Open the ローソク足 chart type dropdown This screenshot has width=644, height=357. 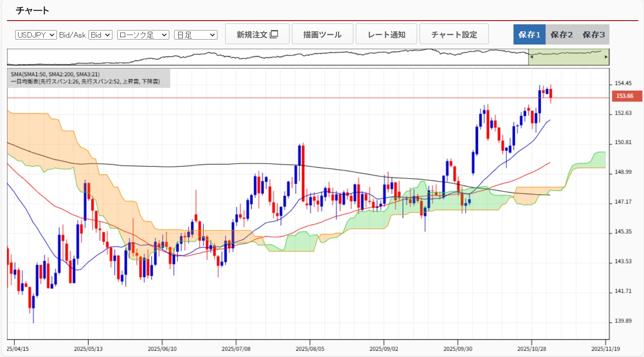pyautogui.click(x=143, y=35)
